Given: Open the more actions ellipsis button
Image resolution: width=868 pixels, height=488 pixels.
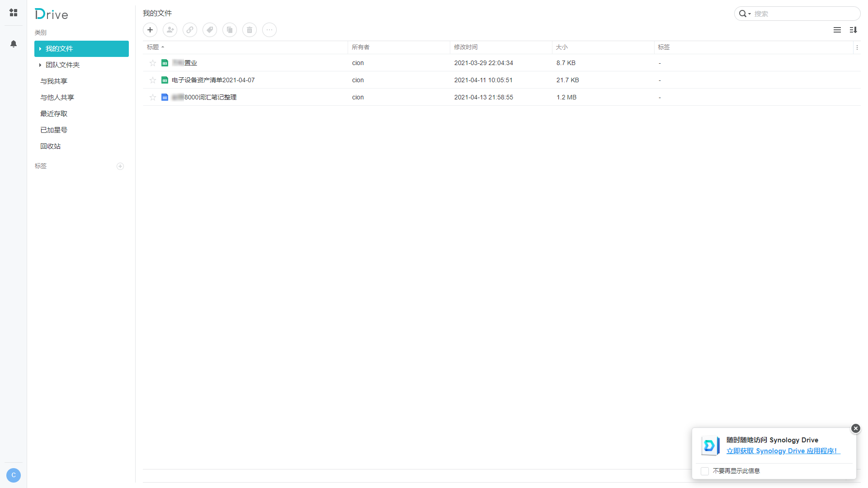Looking at the screenshot, I should click(269, 30).
